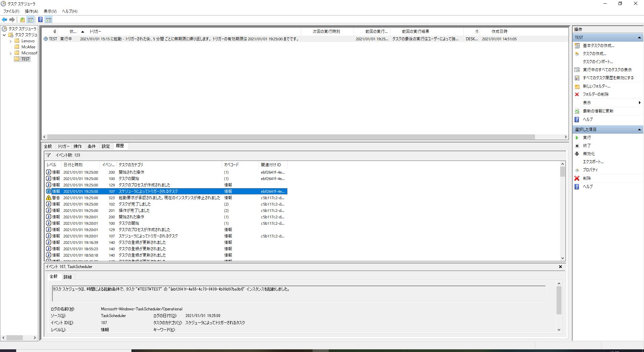Click the Up one level folder toolbar icon
This screenshot has width=644, height=352.
click(x=22, y=20)
